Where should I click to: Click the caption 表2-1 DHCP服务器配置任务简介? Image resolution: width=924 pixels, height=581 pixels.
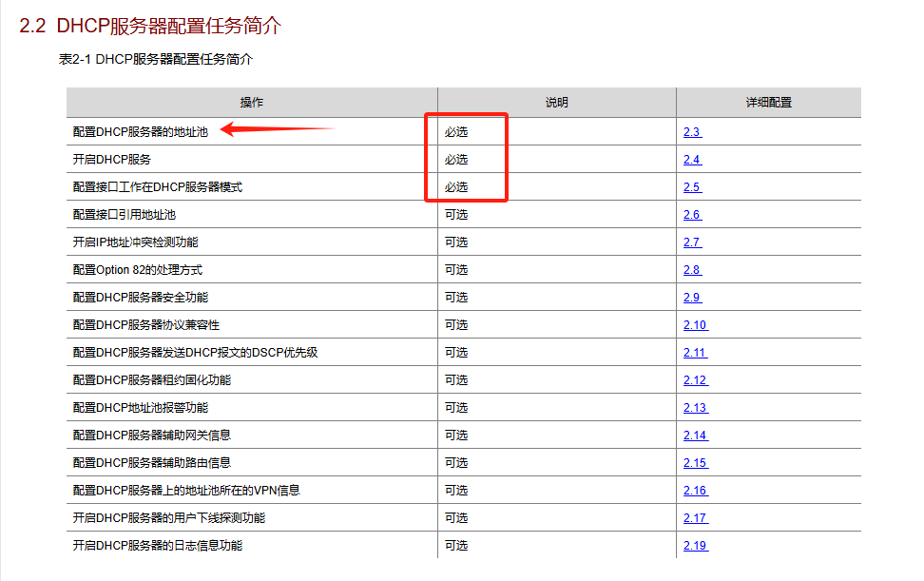pos(156,59)
